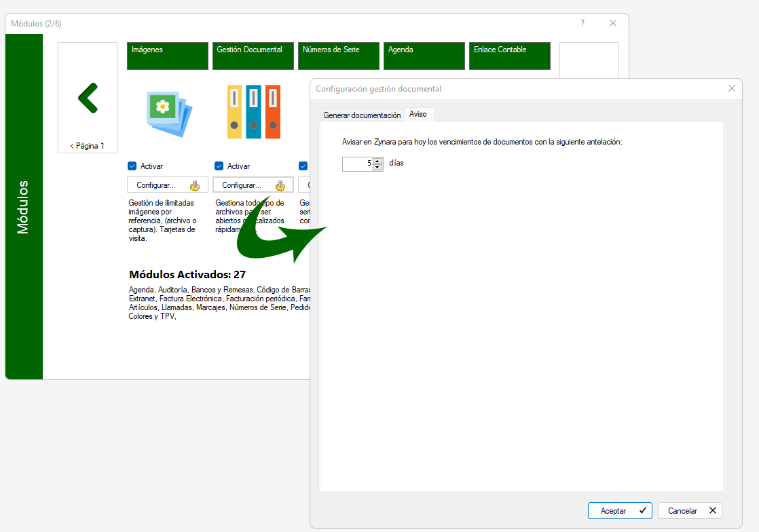The height and width of the screenshot is (532, 759).
Task: Select the Números de Serie header tile
Action: pos(338,56)
